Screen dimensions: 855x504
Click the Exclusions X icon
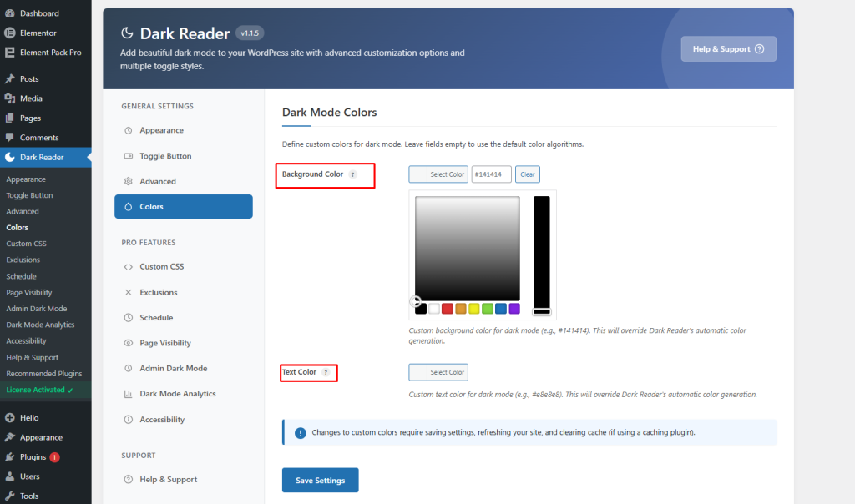128,292
